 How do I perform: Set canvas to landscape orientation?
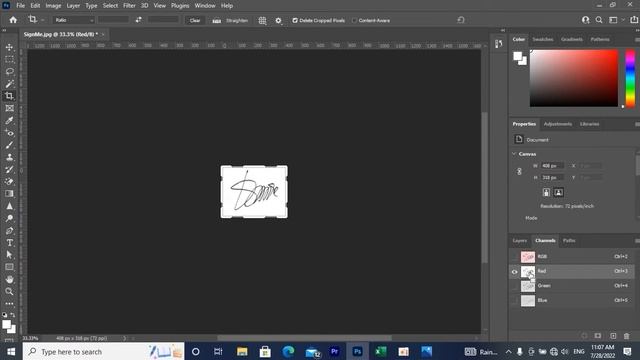point(558,192)
